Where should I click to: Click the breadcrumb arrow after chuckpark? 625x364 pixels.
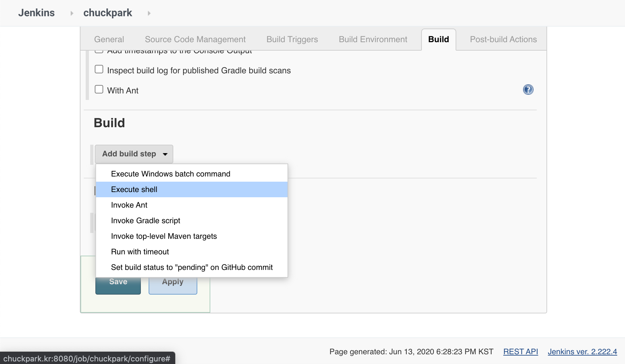(149, 13)
